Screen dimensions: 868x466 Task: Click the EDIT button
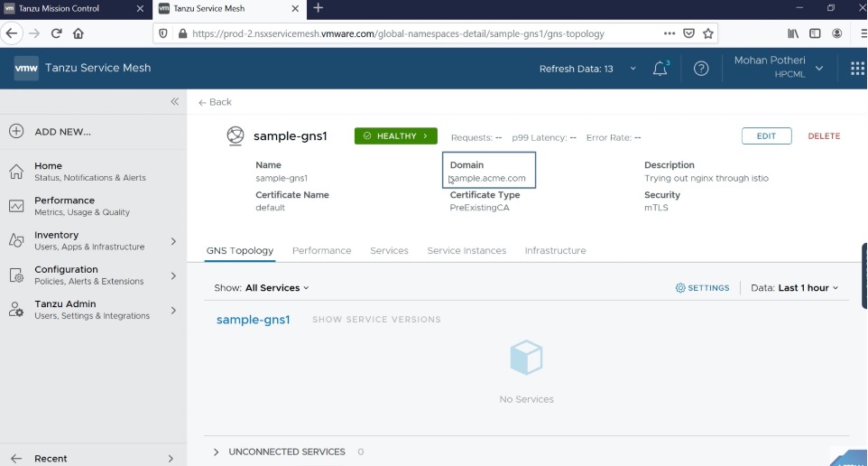click(x=766, y=135)
